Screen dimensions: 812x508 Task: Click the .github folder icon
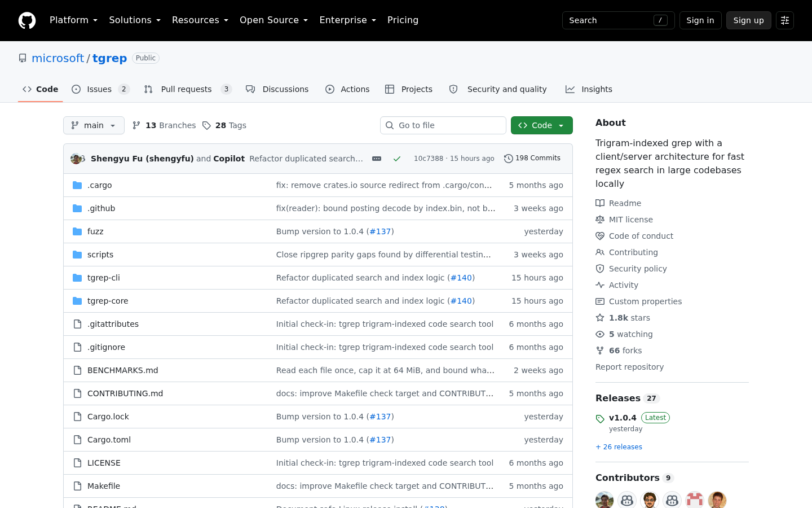[x=77, y=208]
